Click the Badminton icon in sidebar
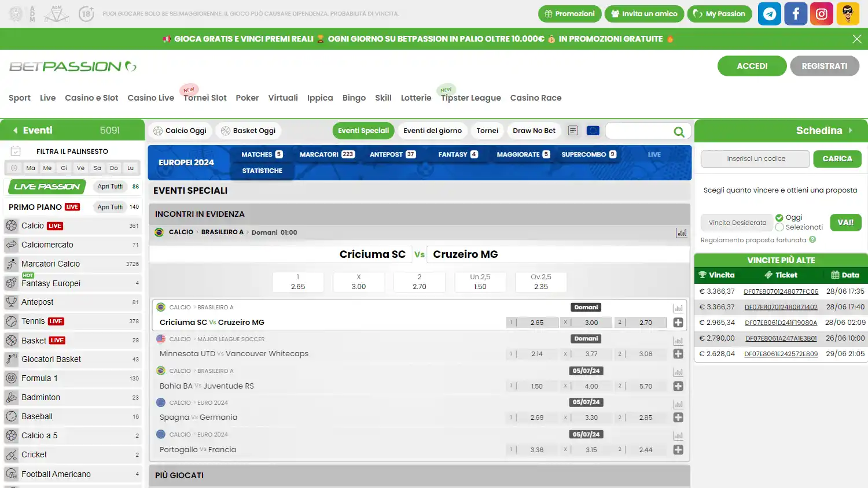The width and height of the screenshot is (868, 488). (11, 398)
